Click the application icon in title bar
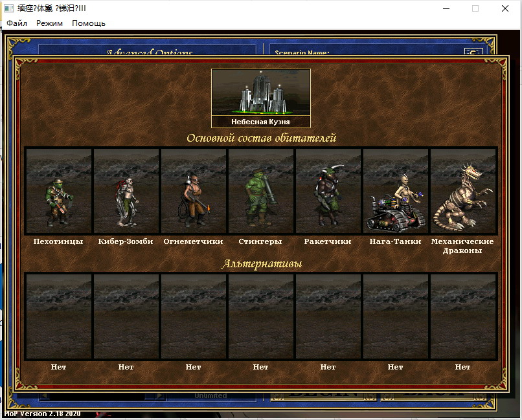Image resolution: width=522 pixels, height=420 pixels. 8,8
